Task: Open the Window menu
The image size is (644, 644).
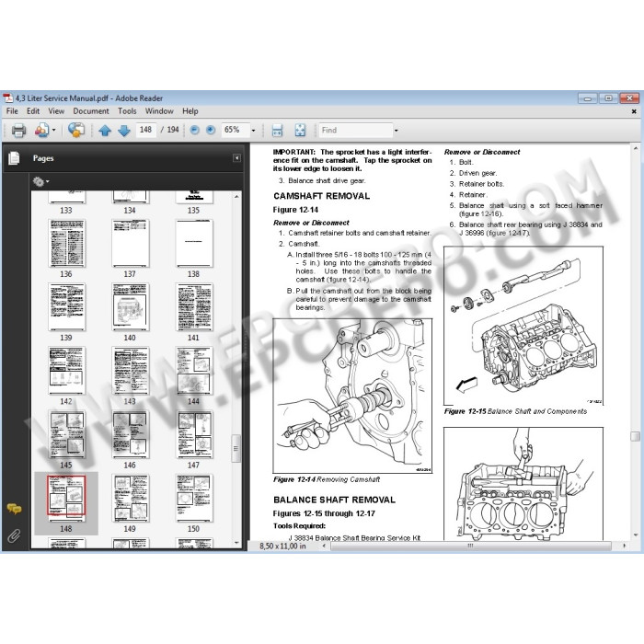Action: 159,111
